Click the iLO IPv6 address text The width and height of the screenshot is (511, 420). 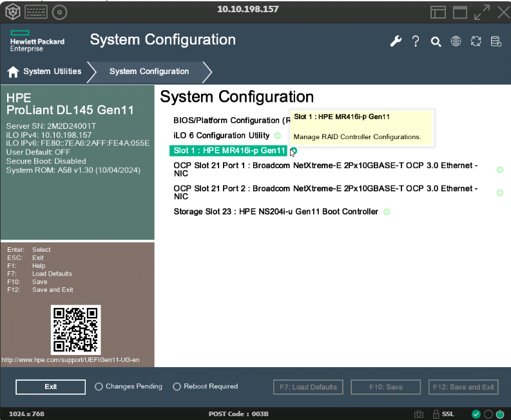tap(78, 143)
